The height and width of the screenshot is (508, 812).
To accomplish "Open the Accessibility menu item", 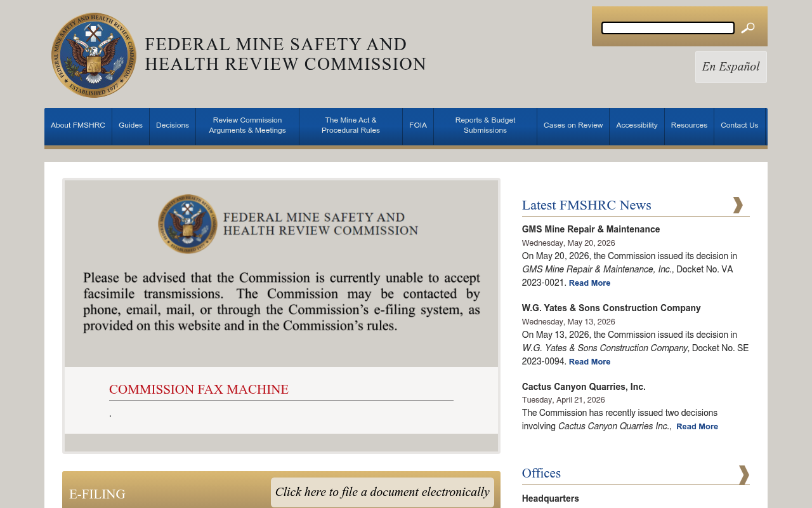I will click(x=637, y=126).
